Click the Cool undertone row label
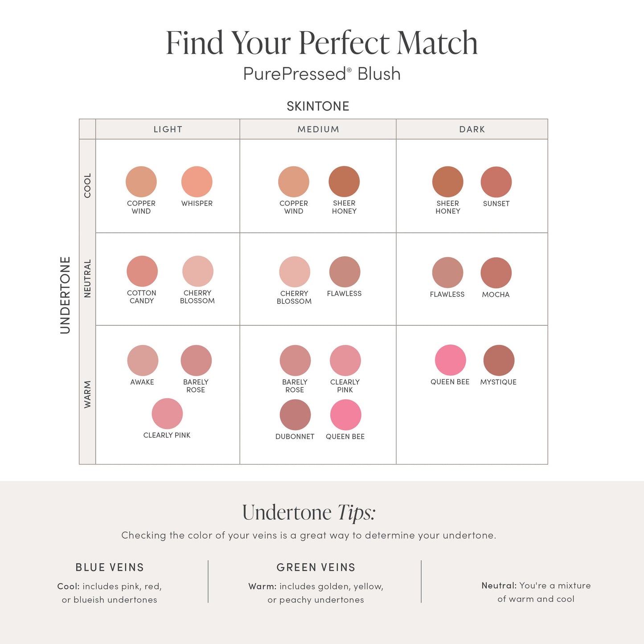 (87, 185)
